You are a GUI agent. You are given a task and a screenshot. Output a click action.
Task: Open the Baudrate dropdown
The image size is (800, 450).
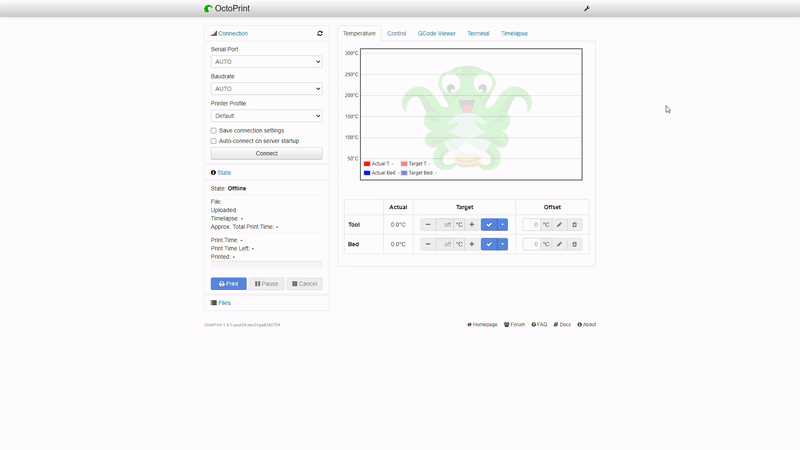pos(266,89)
